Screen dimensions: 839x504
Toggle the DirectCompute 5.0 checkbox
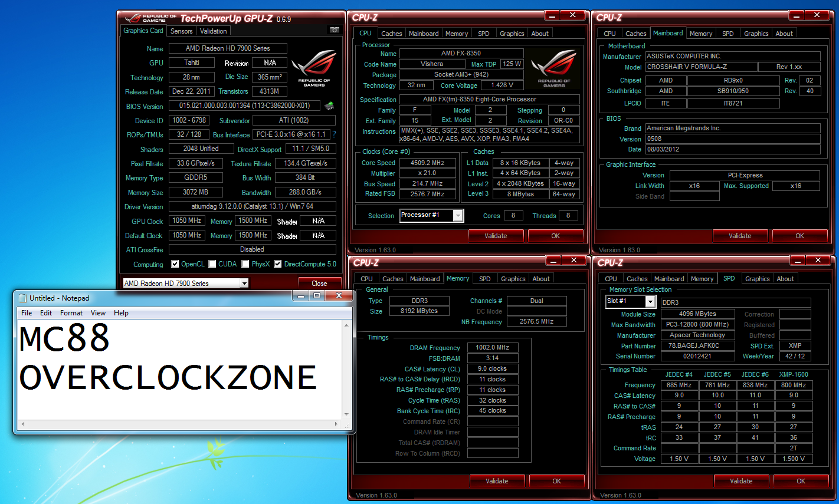tap(278, 264)
